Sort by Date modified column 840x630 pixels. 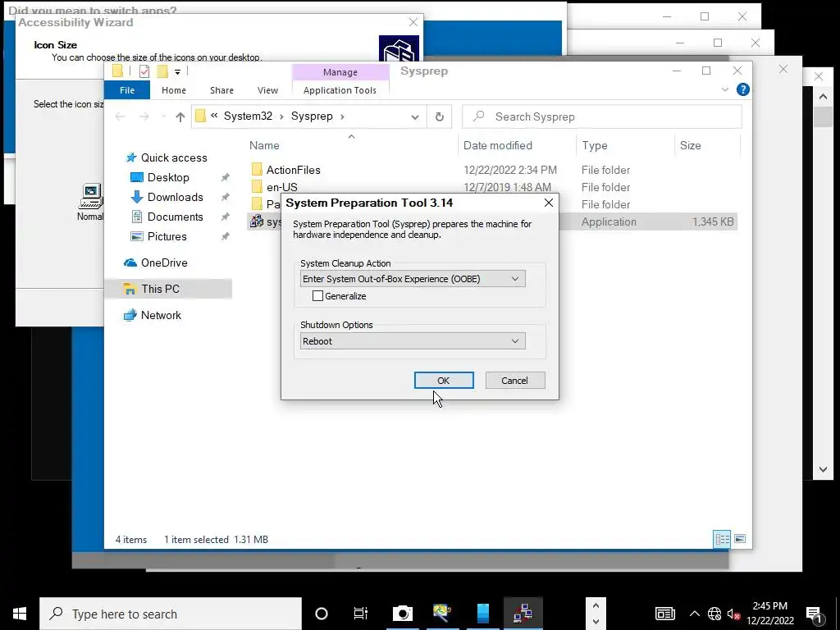pos(498,145)
